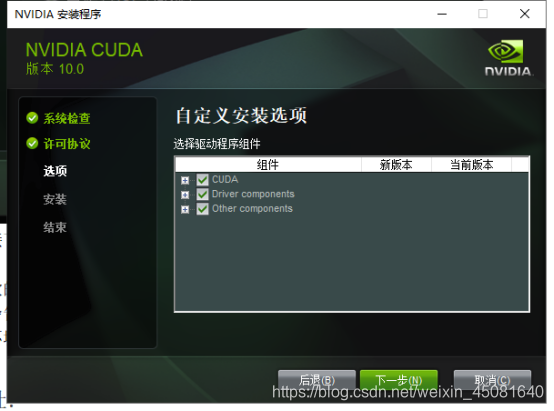Toggle the Other components checkbox
The width and height of the screenshot is (554, 411).
(x=202, y=209)
